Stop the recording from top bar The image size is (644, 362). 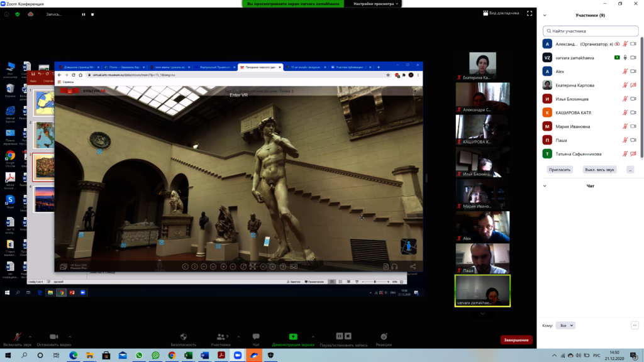pos(92,14)
